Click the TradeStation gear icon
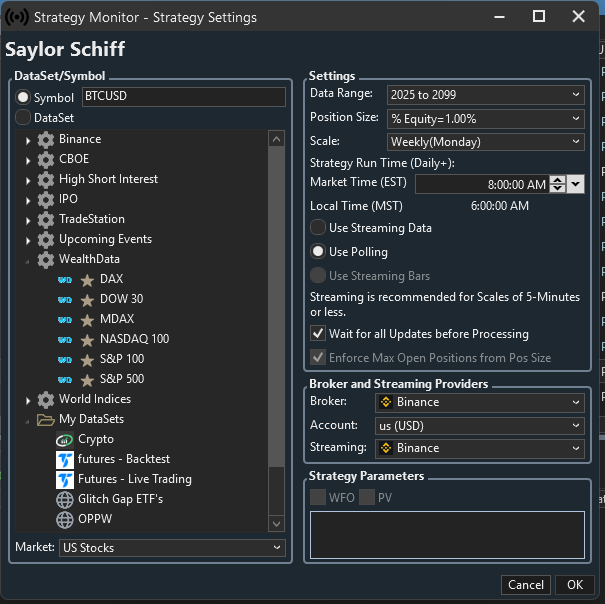The width and height of the screenshot is (605, 604). click(46, 219)
